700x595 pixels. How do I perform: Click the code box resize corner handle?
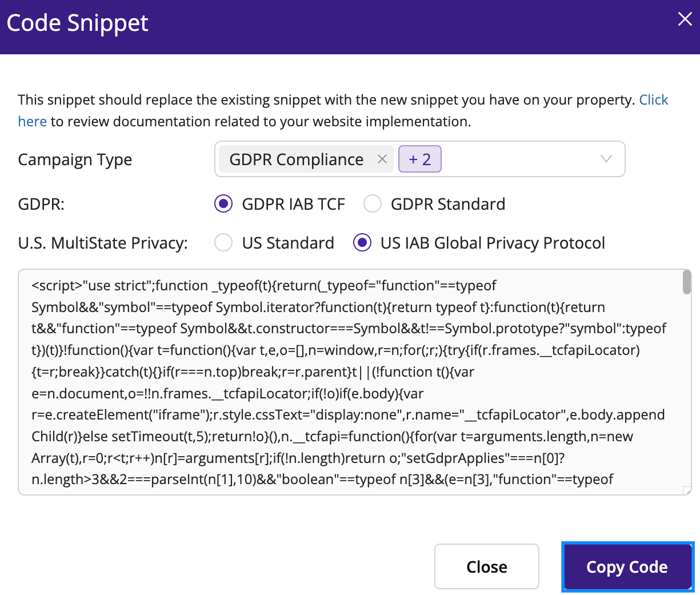click(687, 490)
